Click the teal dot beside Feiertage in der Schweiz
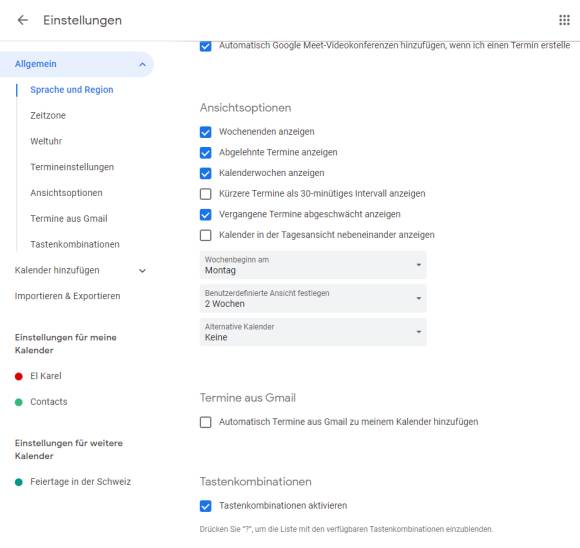 [18, 482]
